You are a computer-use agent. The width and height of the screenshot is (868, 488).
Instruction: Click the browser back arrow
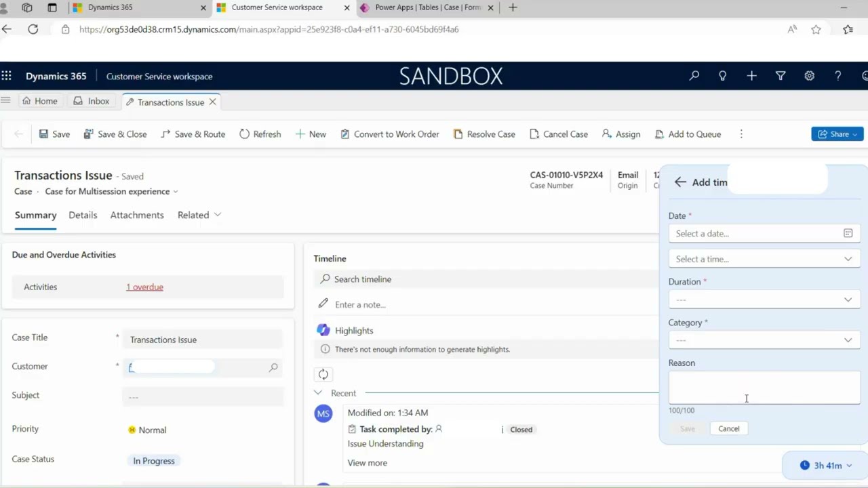[7, 29]
